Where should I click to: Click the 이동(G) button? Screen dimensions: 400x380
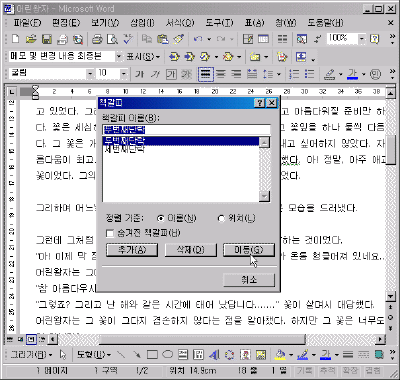click(x=249, y=250)
